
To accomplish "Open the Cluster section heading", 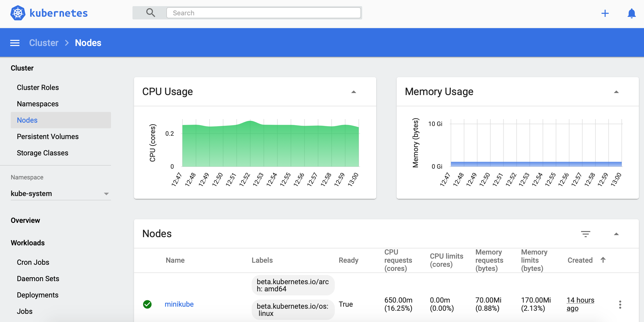I will coord(22,68).
